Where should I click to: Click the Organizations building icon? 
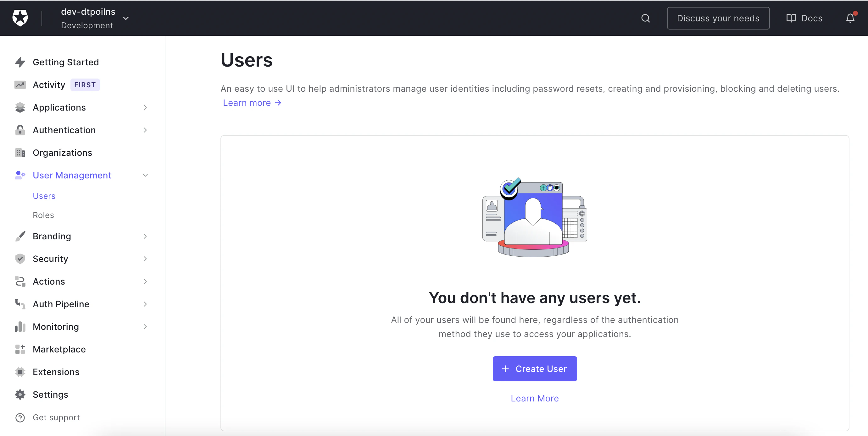click(x=20, y=153)
